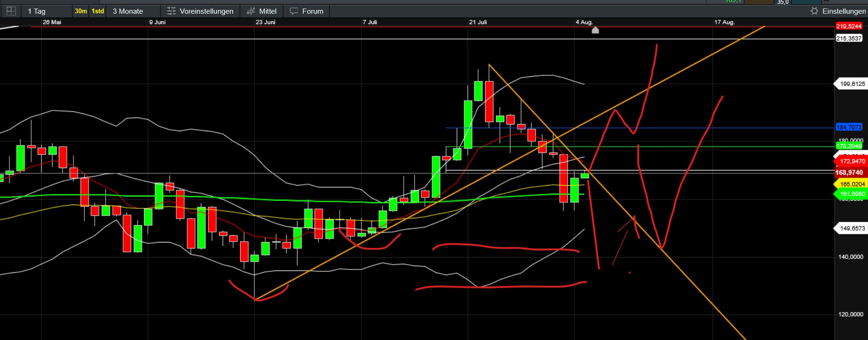Select the Mittel candlestick icon

(x=251, y=11)
